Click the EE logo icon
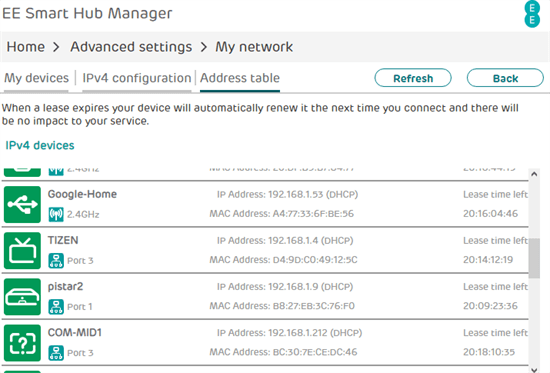Viewport: 550px width, 373px height. [532, 14]
